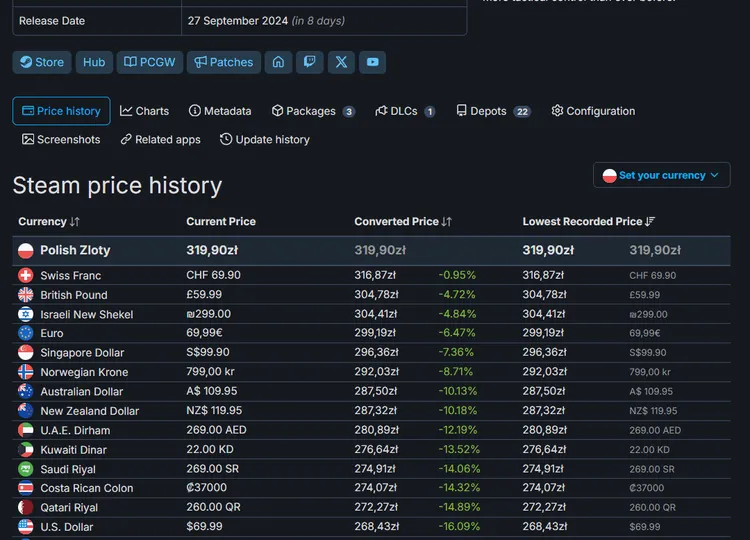Open PCGW wiki link

tap(150, 62)
